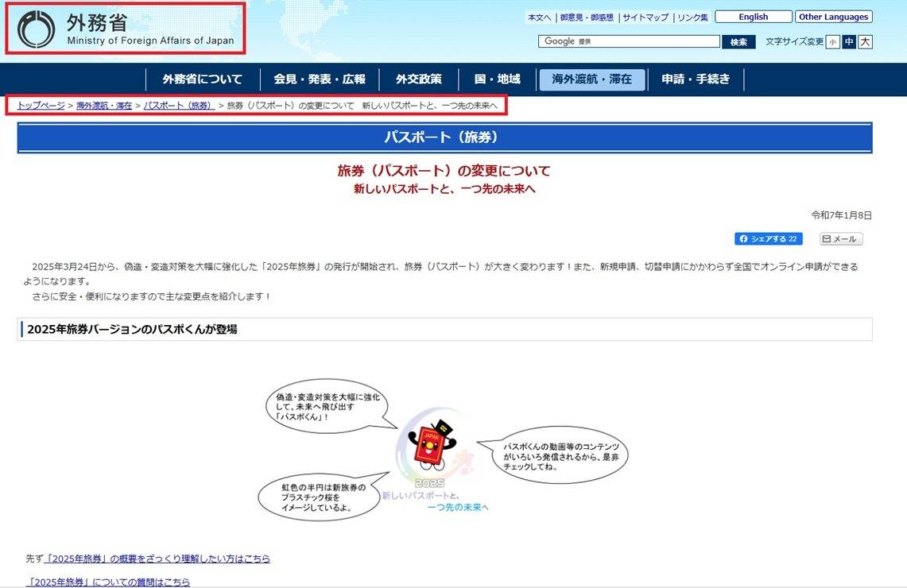The height and width of the screenshot is (588, 907).
Task: Open the 会見・発表・広報 menu
Action: (320, 79)
